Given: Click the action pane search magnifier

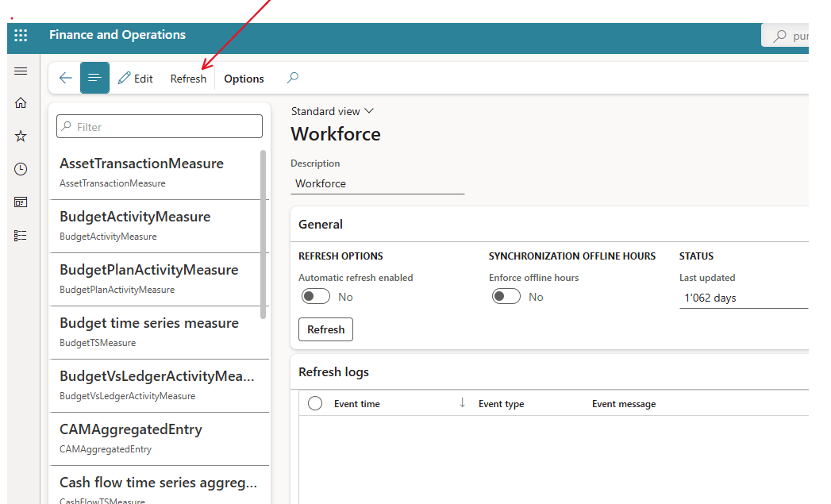Looking at the screenshot, I should (x=293, y=79).
